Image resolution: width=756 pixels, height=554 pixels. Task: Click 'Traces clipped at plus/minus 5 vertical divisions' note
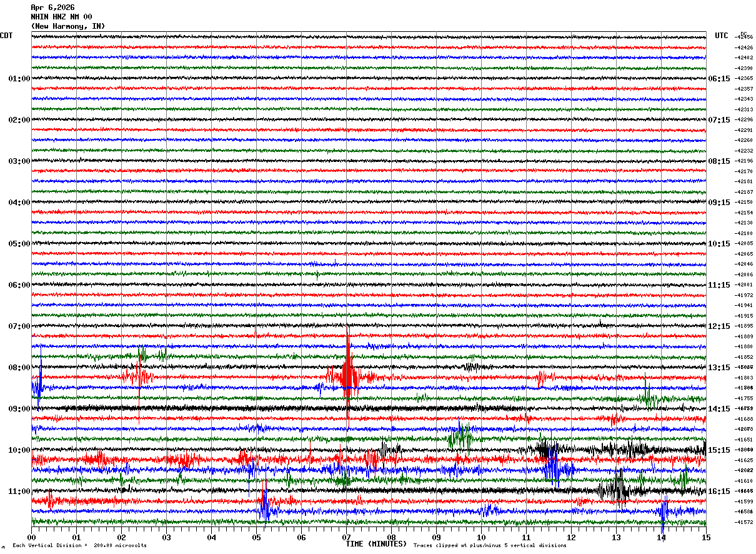pyautogui.click(x=490, y=545)
